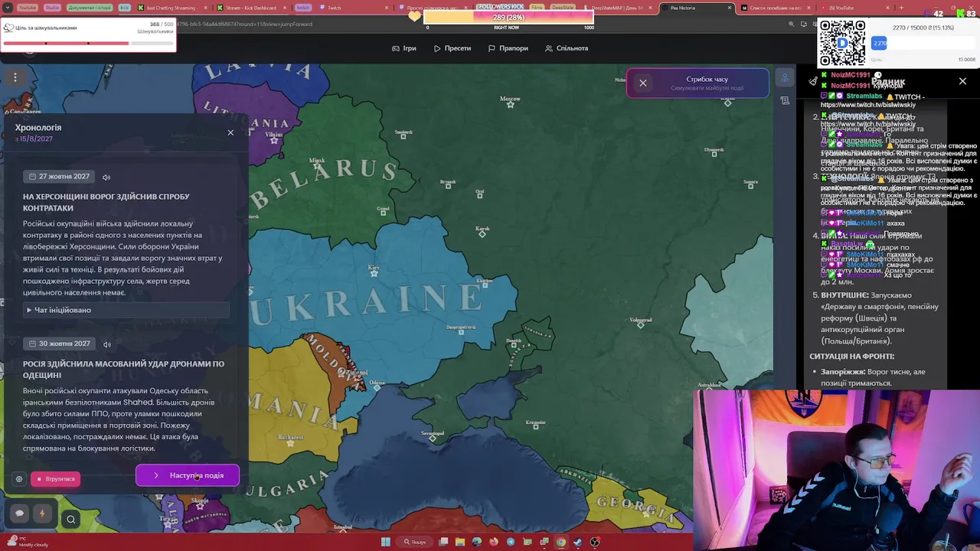
Task: Open the Прапори menu
Action: tap(508, 48)
